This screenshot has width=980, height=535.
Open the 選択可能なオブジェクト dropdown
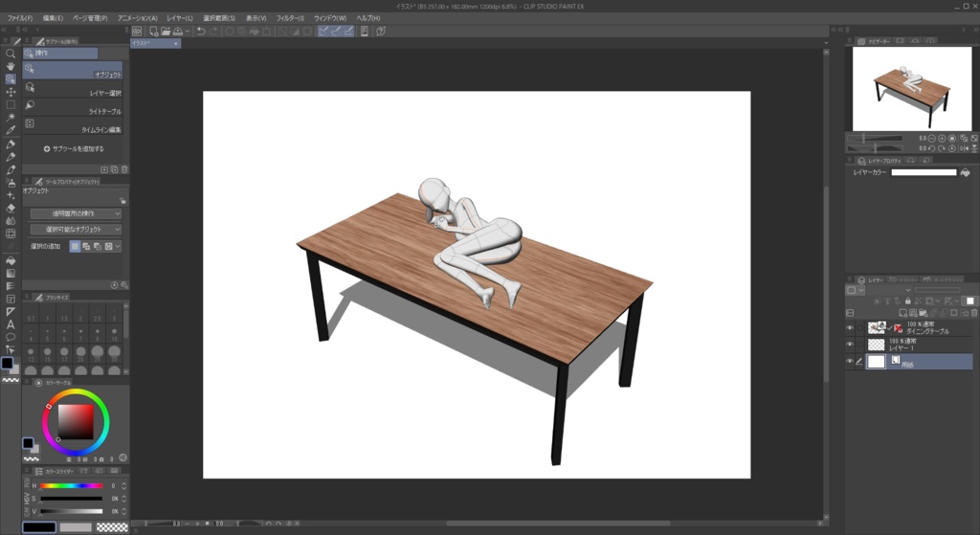point(76,230)
